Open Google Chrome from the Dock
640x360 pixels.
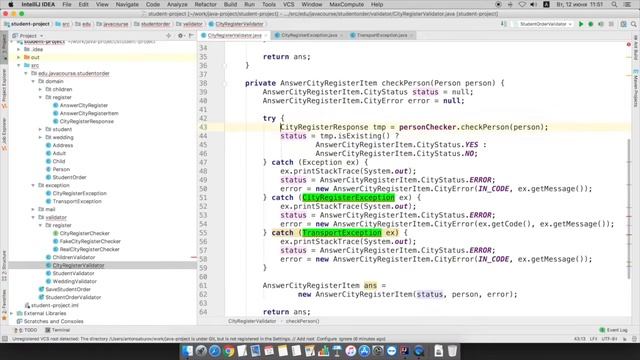[229, 351]
